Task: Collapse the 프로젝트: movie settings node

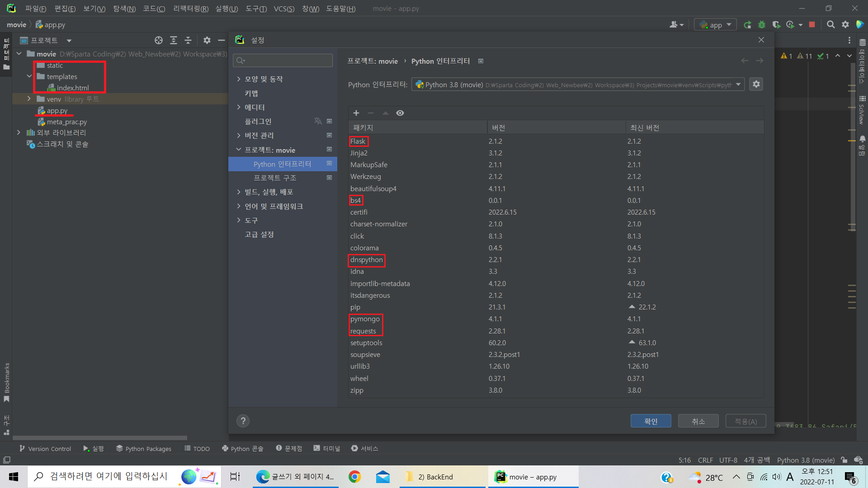Action: click(x=239, y=150)
